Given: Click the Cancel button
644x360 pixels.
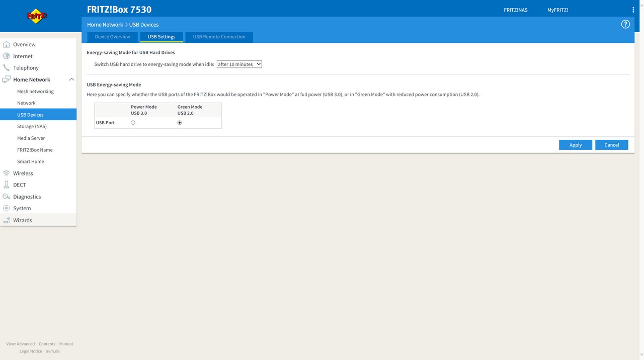Looking at the screenshot, I should pos(612,145).
